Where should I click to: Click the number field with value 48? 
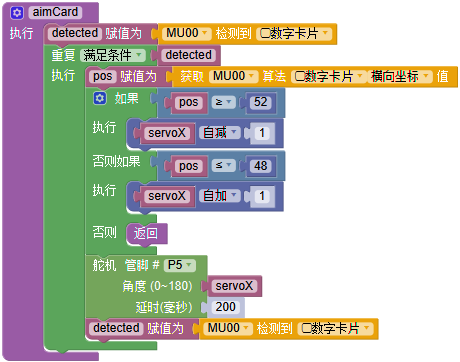pos(260,166)
